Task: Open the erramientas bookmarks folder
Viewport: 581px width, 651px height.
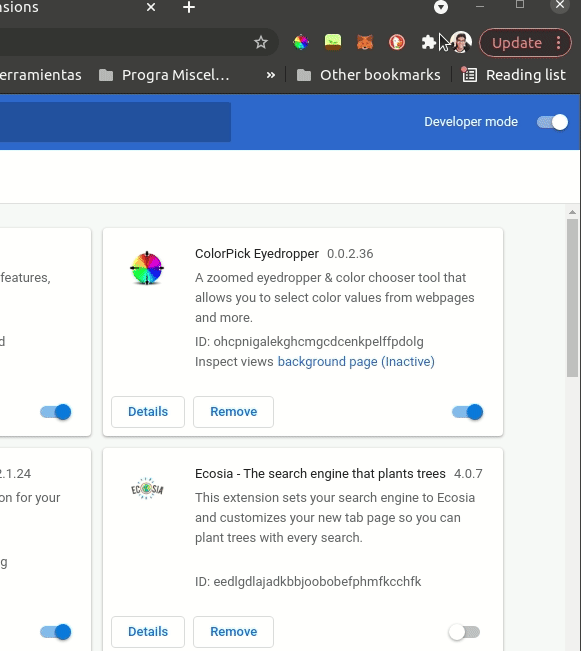Action: (x=41, y=75)
